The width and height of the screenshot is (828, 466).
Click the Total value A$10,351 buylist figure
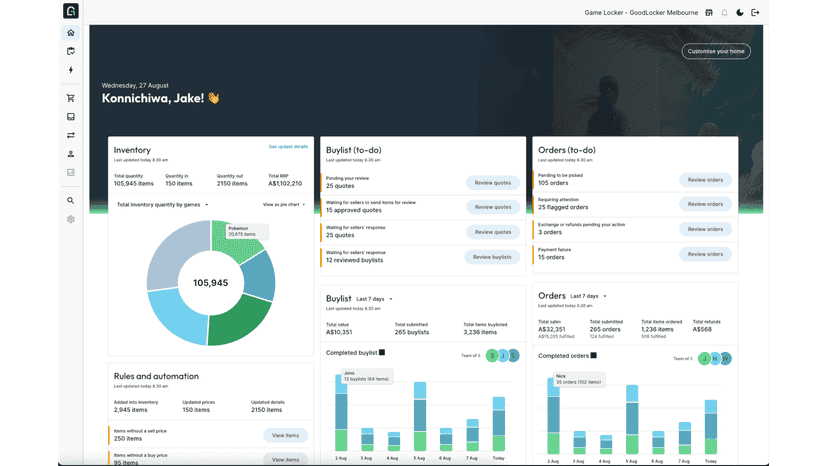click(339, 332)
